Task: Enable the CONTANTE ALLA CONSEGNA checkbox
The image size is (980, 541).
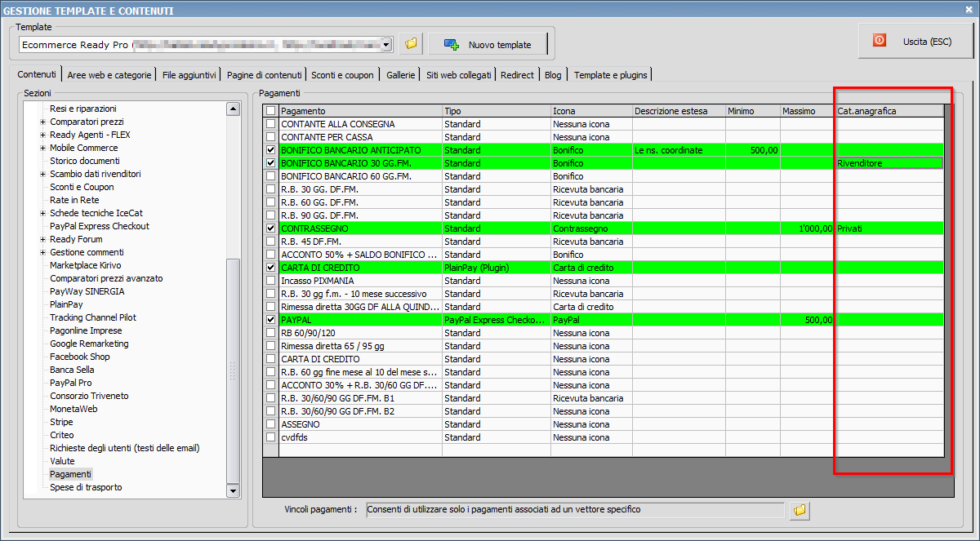Action: [x=271, y=124]
